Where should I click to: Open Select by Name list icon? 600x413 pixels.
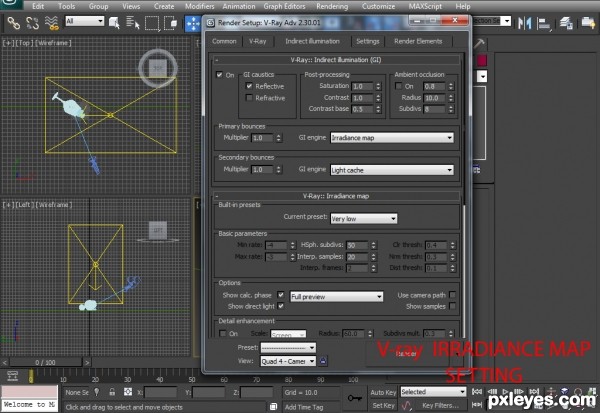tap(133, 23)
